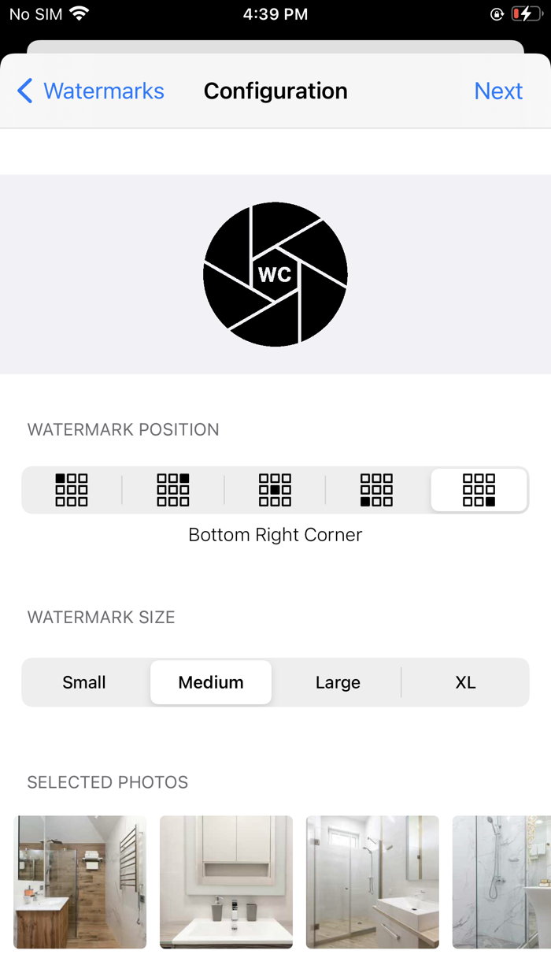Tap the bottom right corner position icon
The image size is (551, 980).
[479, 490]
